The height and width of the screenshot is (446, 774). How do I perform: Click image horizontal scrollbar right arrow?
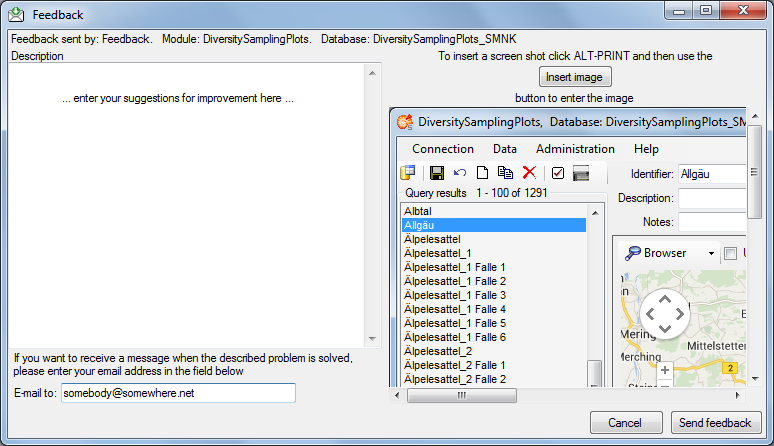738,395
